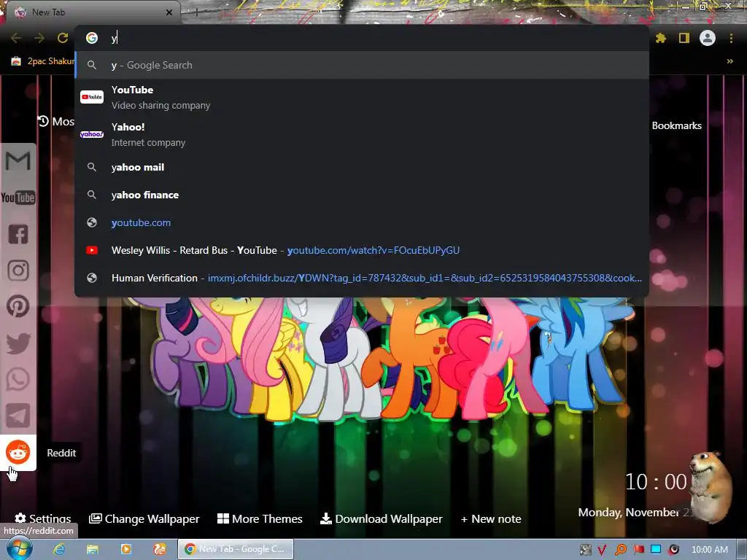
Task: Close the New Tab tab
Action: 169,12
